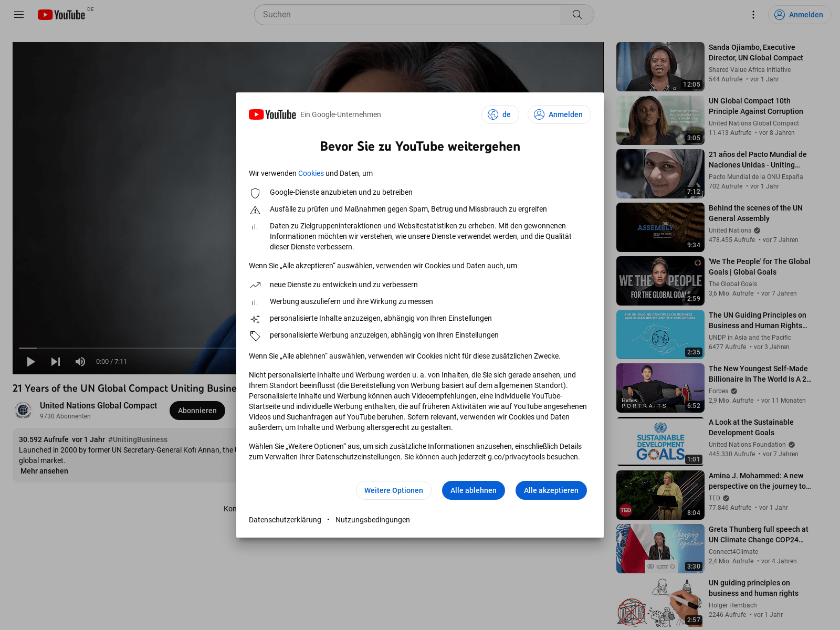Open the language selector 'de' in dialog
The image size is (840, 630).
[x=500, y=114]
